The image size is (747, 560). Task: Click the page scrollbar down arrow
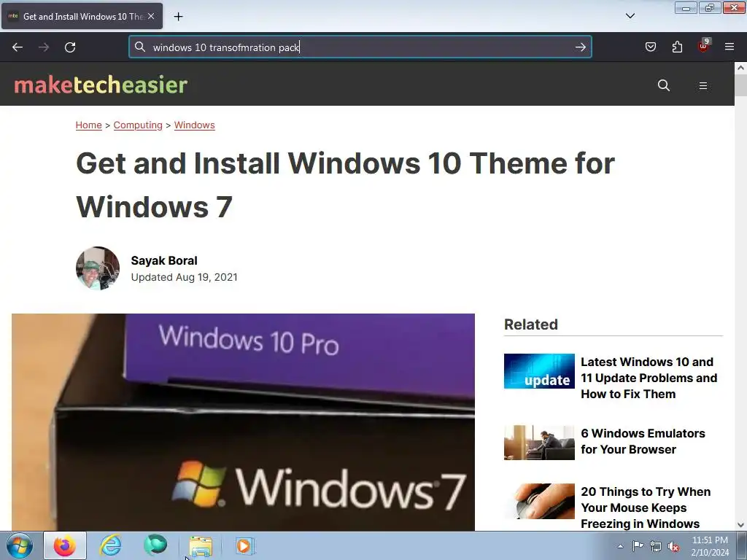coord(740,525)
